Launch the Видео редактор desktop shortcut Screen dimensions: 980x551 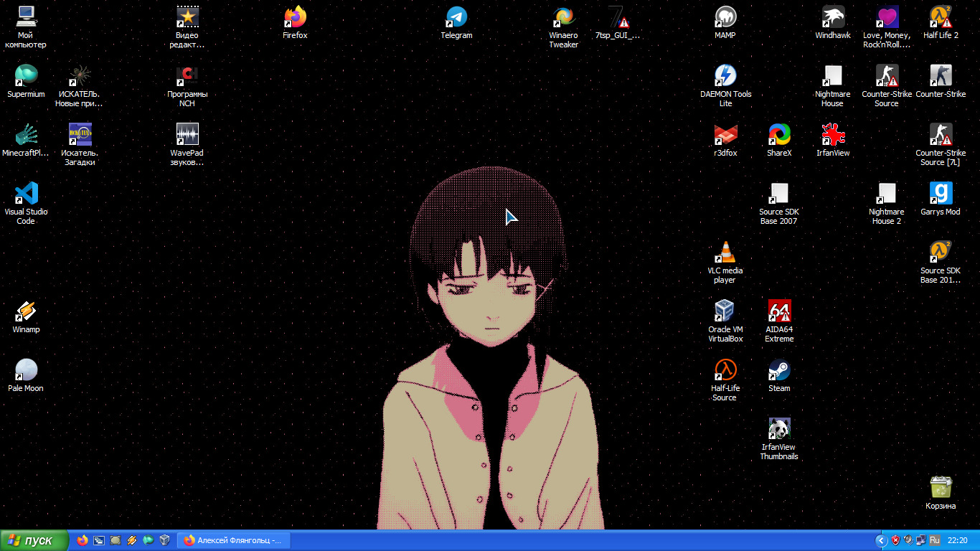187,27
